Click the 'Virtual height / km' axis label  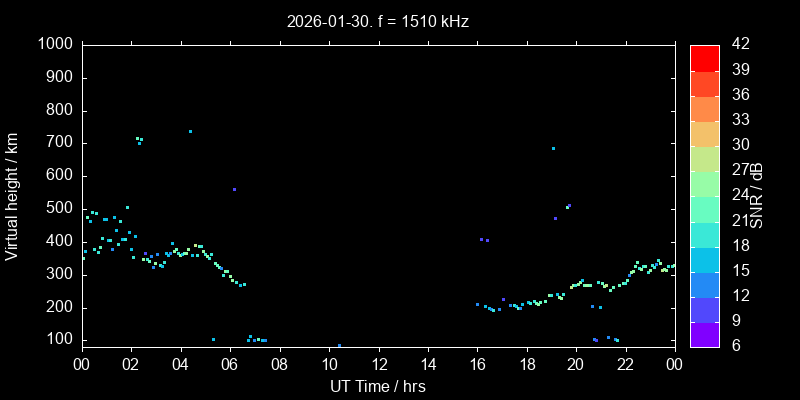(x=12, y=196)
